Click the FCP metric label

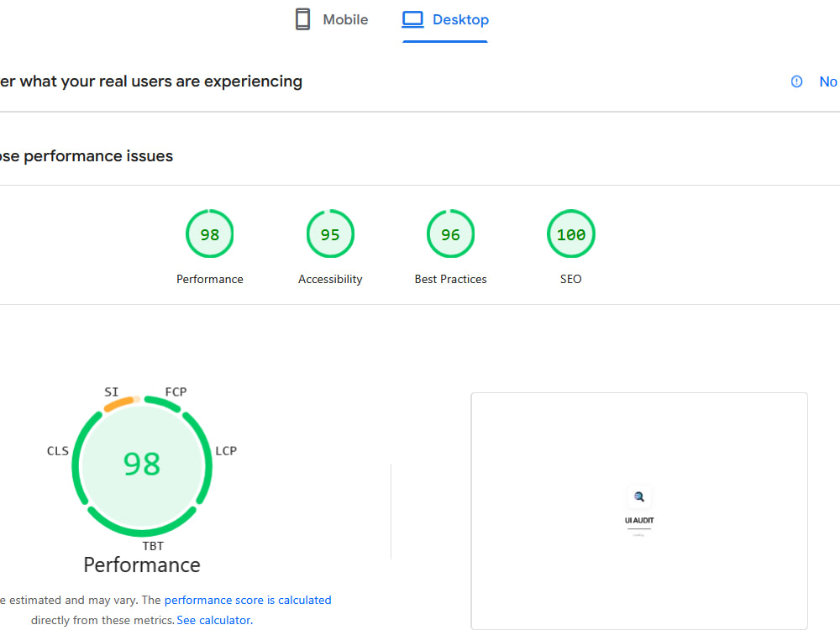coord(176,391)
